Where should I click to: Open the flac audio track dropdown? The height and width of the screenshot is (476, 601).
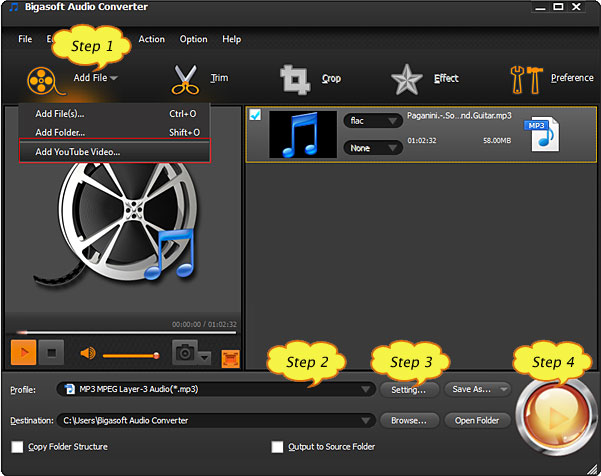[373, 121]
